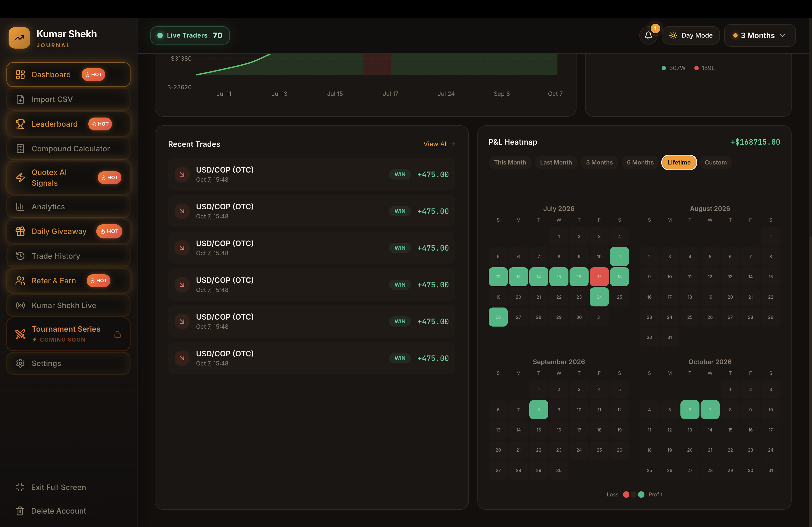Click the Settings gear icon
Viewport: 812px width, 527px height.
20,363
